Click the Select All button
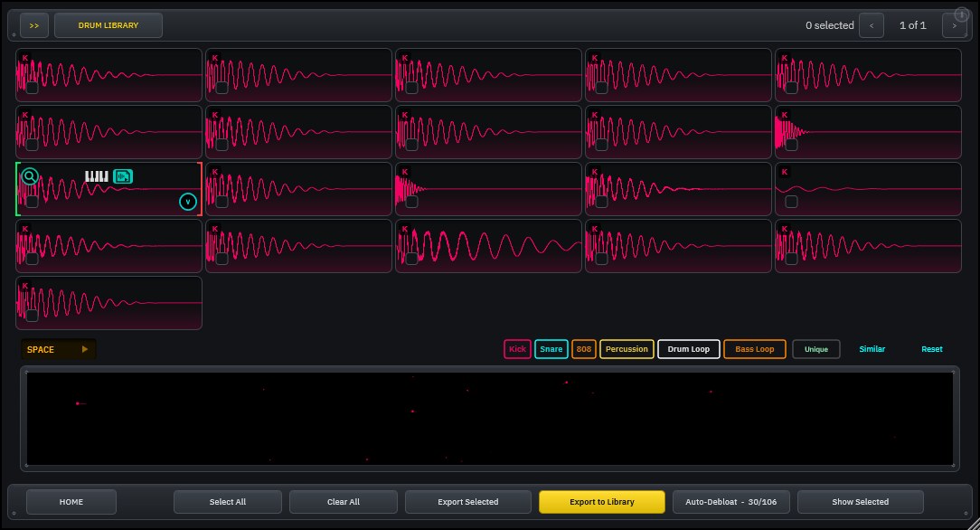This screenshot has height=530, width=980. point(228,502)
